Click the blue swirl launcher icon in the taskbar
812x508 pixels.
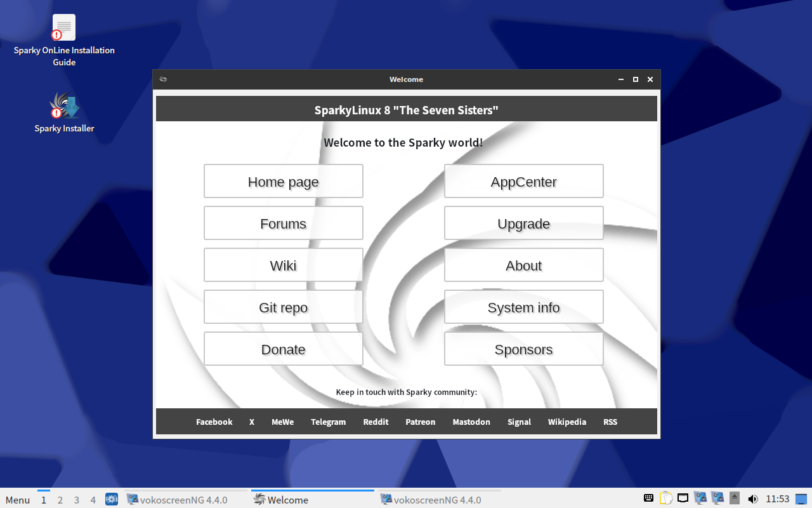(112, 500)
